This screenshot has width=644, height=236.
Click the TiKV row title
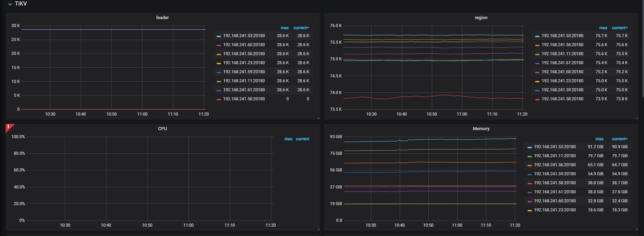[21, 4]
